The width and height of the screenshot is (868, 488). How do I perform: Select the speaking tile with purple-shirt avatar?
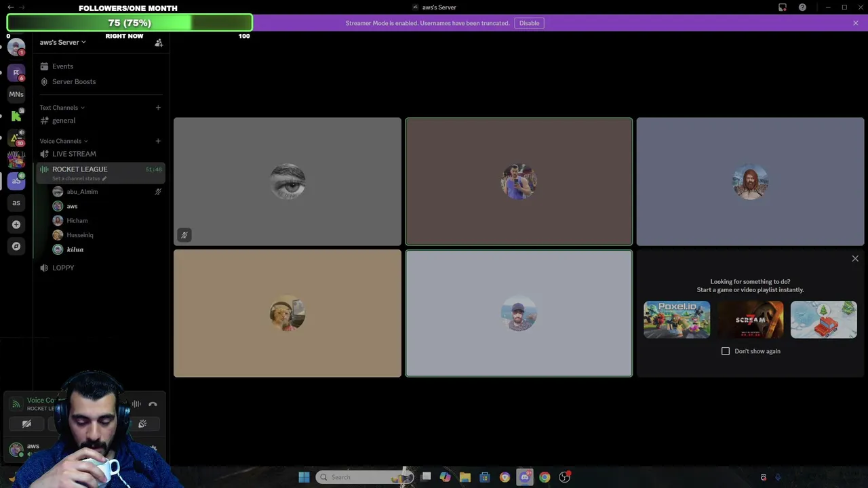[x=519, y=182]
